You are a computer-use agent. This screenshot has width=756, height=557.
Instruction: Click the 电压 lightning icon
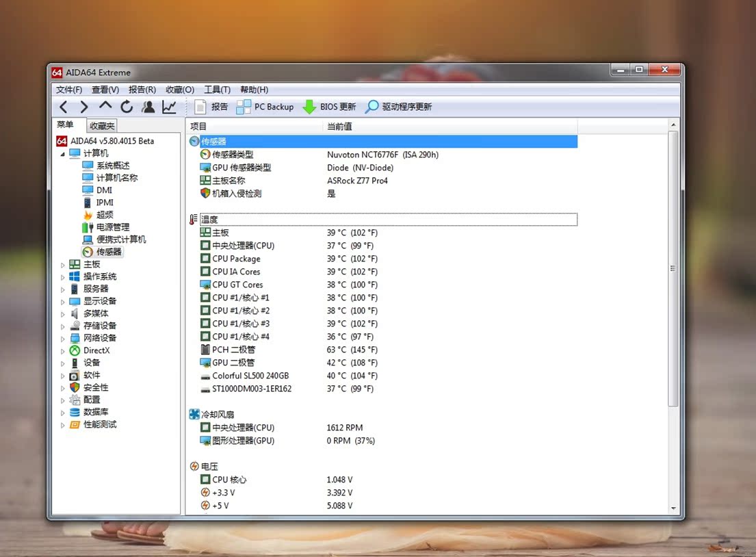(x=194, y=467)
